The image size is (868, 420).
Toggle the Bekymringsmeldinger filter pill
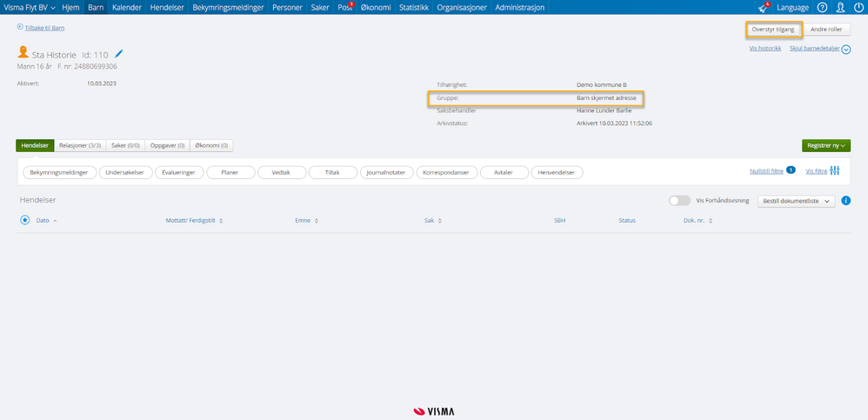[59, 173]
